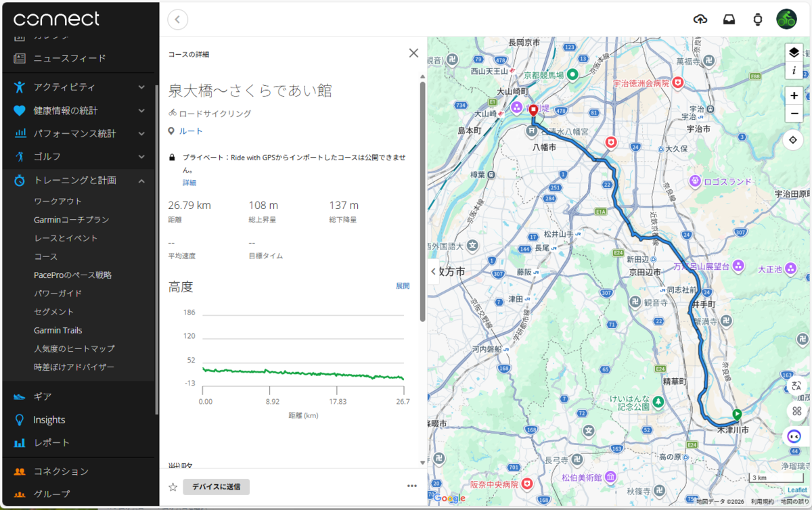This screenshot has width=812, height=510.
Task: Click the 健康情報の統計 heart icon
Action: click(20, 110)
